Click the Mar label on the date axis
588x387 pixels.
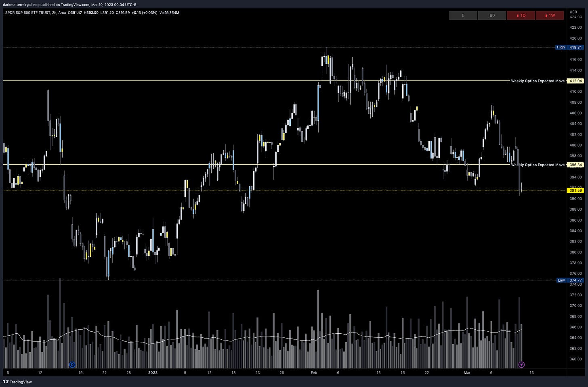tap(467, 373)
